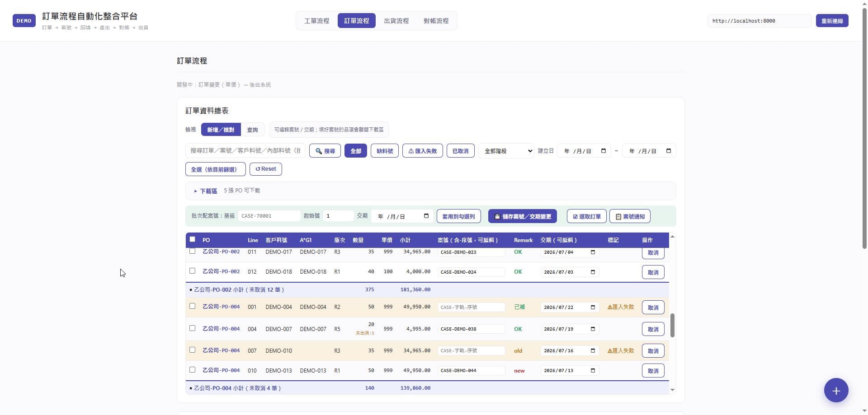The image size is (868, 415).
Task: Click the 選取訂單 button
Action: 587,216
